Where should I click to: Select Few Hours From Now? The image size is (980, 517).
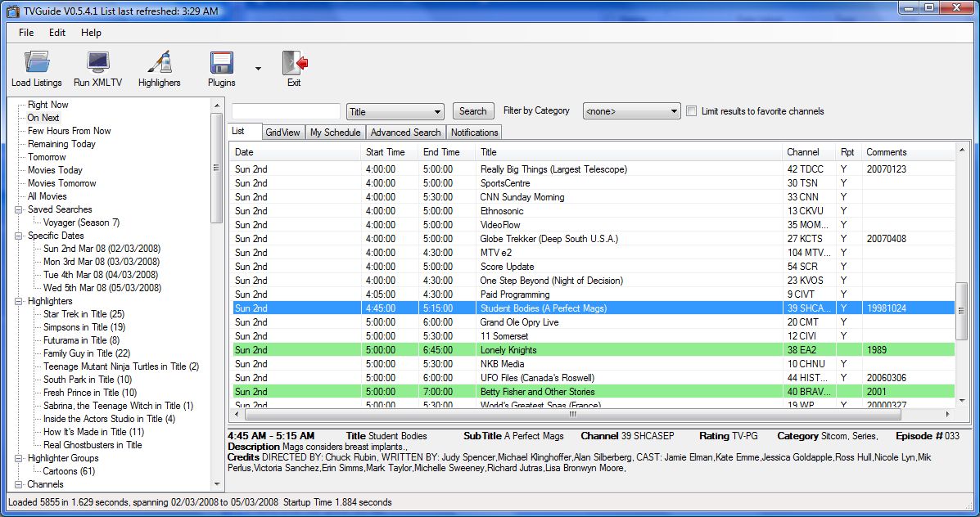point(70,131)
